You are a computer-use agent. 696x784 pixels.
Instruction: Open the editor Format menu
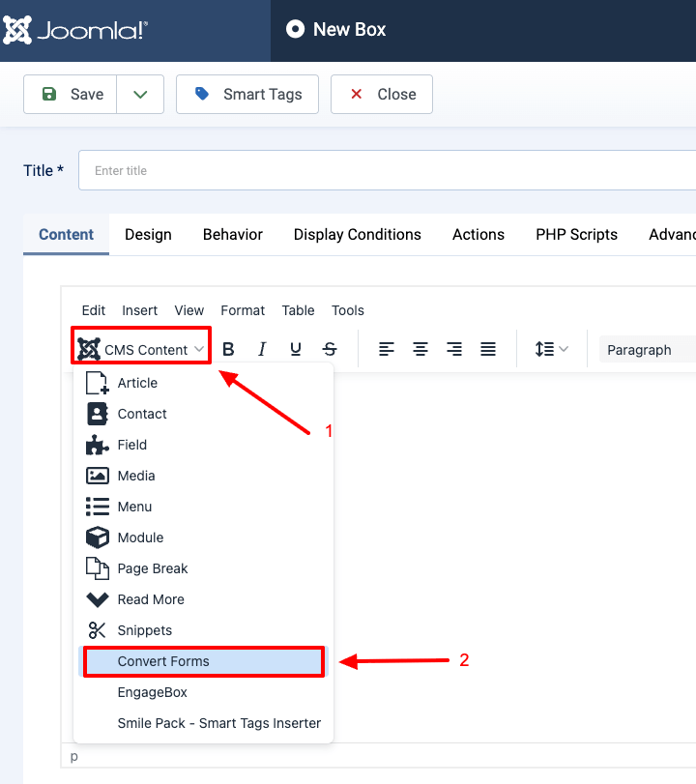tap(243, 310)
